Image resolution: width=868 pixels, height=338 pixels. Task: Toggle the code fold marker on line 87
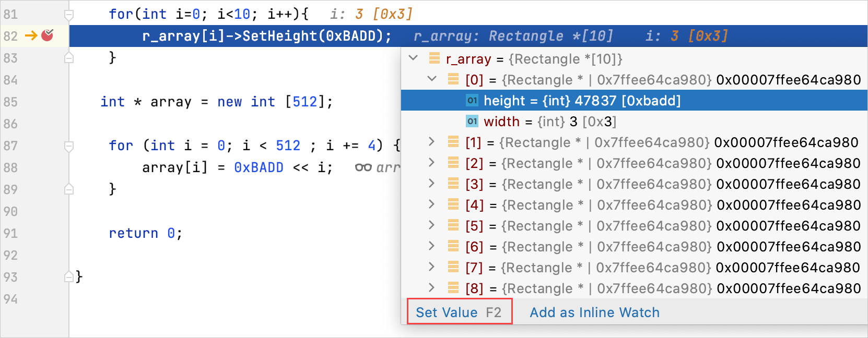coord(69,146)
